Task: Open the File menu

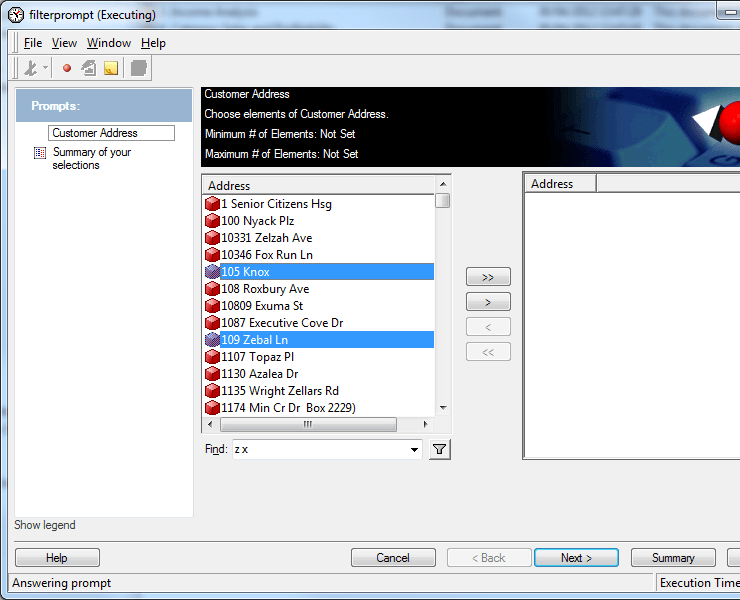Action: 33,43
